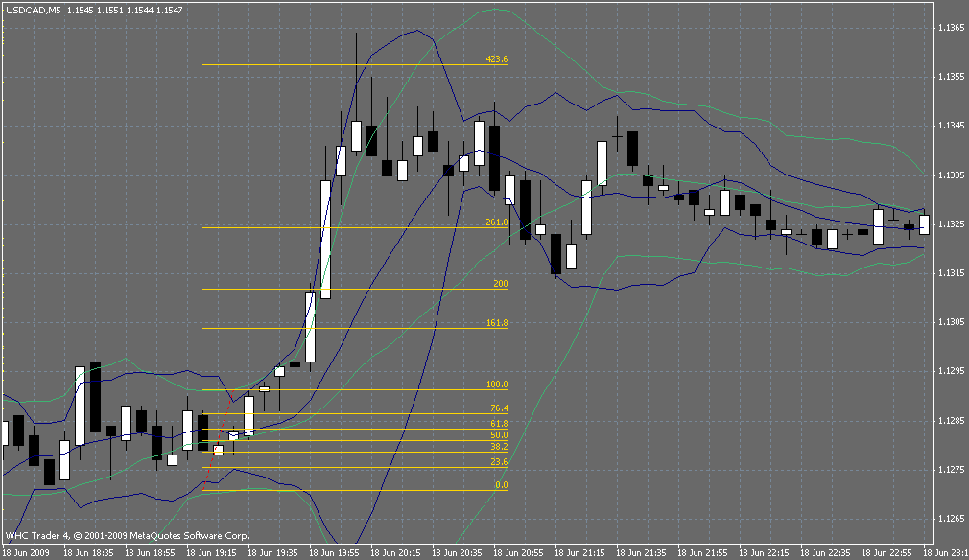Click price 1.1365 on the price axis

point(951,28)
